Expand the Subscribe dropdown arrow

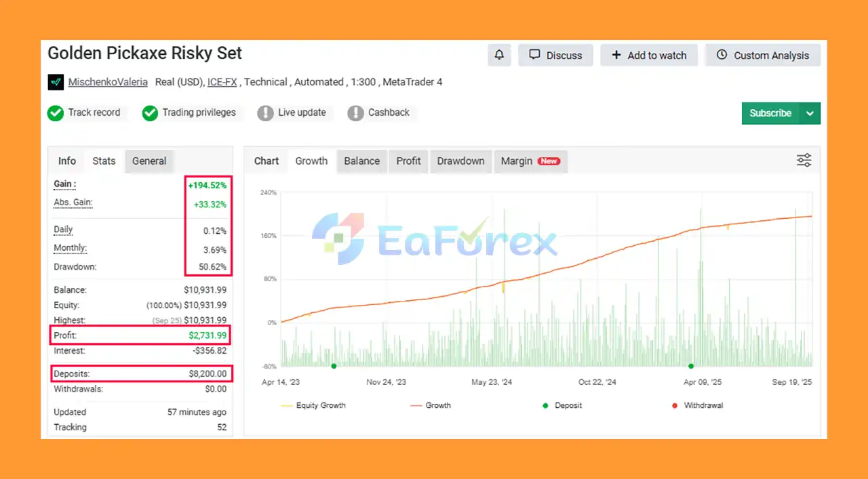[x=810, y=113]
